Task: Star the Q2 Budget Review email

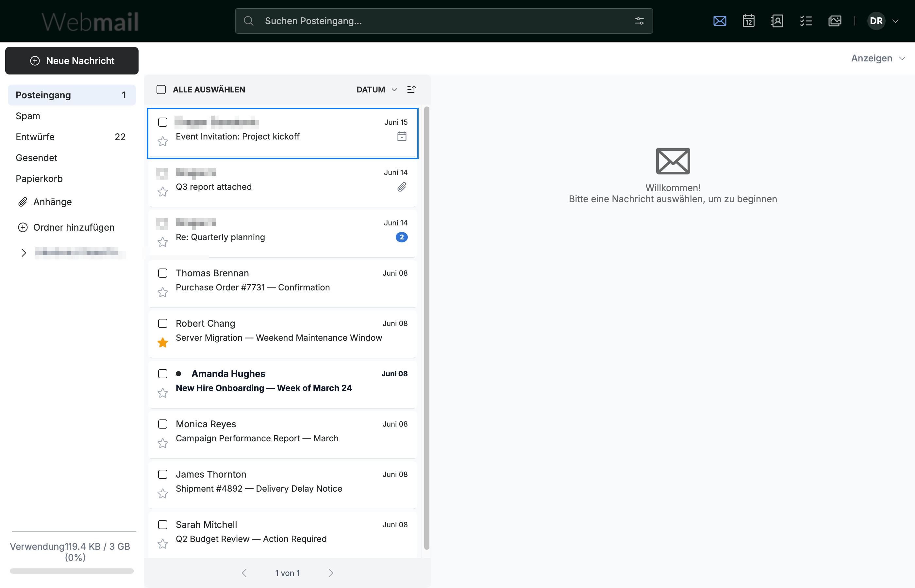Action: pos(163,544)
